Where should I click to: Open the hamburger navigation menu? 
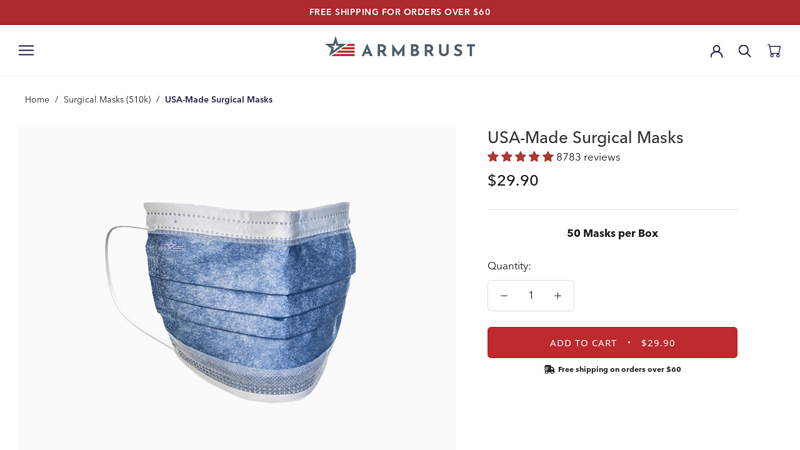point(26,50)
